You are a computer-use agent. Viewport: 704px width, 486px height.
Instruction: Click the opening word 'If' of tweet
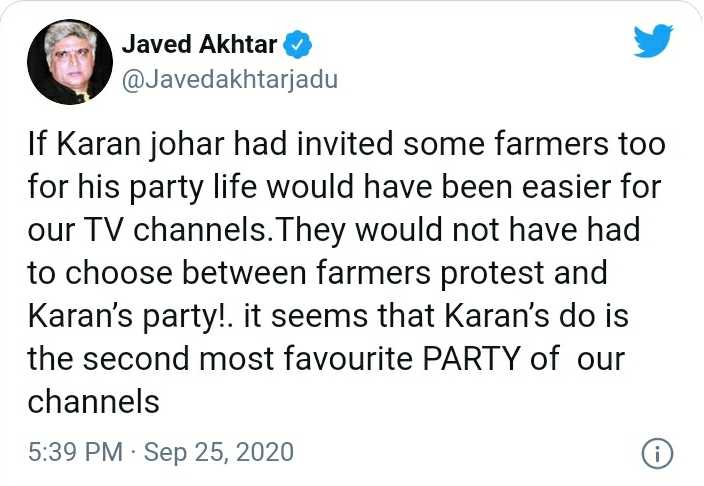pyautogui.click(x=37, y=144)
